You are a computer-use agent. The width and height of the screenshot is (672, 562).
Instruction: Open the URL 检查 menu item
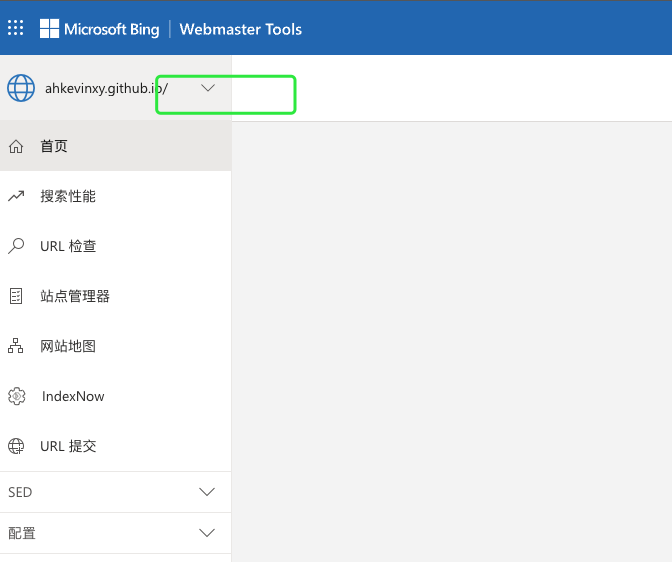(68, 247)
